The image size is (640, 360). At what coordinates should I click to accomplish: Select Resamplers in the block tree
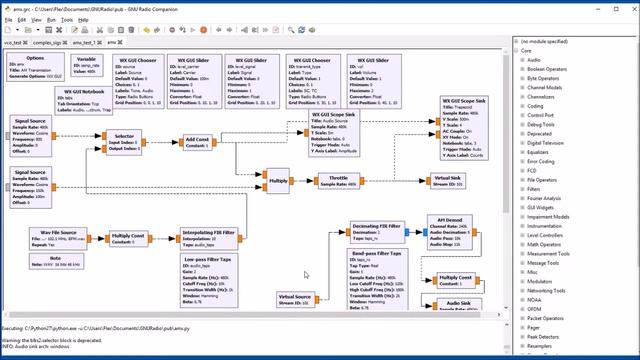click(539, 346)
